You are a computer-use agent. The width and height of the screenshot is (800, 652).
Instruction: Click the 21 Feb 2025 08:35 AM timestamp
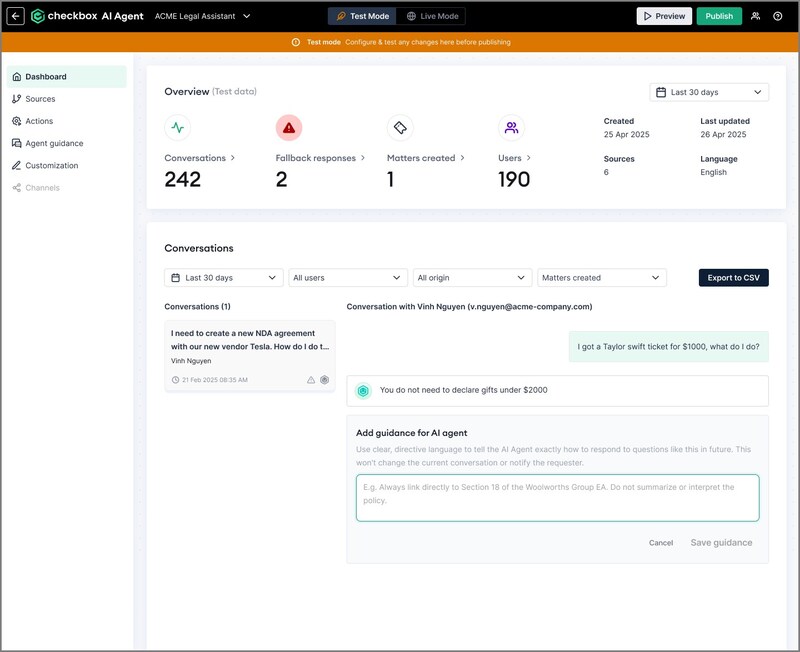pyautogui.click(x=215, y=380)
